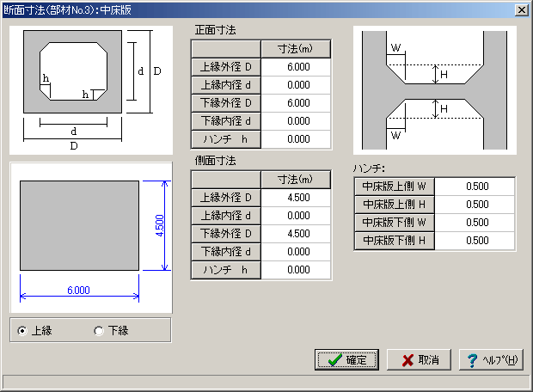Edit 側面寸法 上縁内径 d value
This screenshot has width=533, height=392.
(x=296, y=216)
